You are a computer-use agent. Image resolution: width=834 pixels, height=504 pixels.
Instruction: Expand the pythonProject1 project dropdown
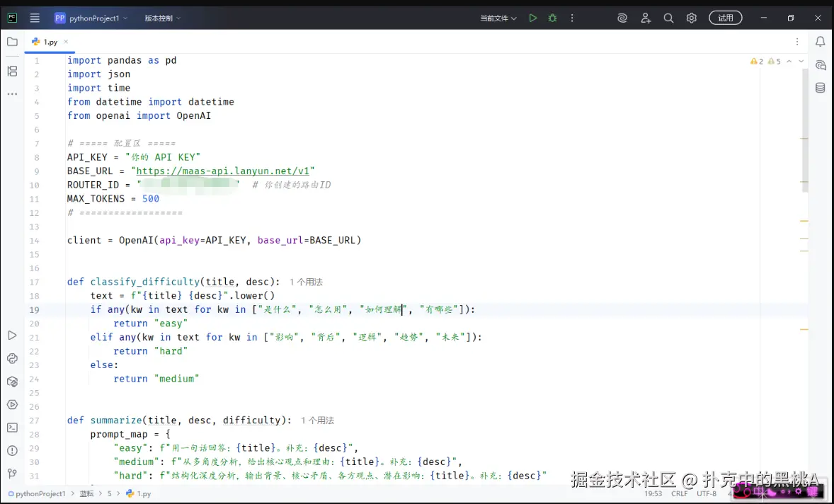coord(91,18)
